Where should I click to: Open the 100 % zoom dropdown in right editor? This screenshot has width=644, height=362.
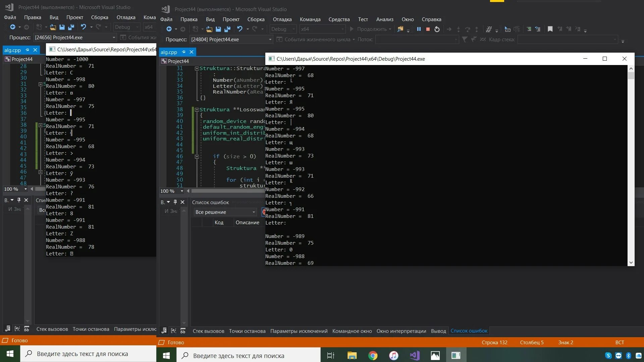[x=172, y=191]
